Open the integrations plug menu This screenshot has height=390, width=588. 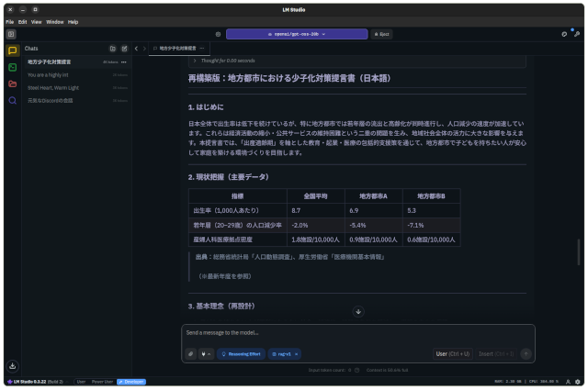(206, 354)
